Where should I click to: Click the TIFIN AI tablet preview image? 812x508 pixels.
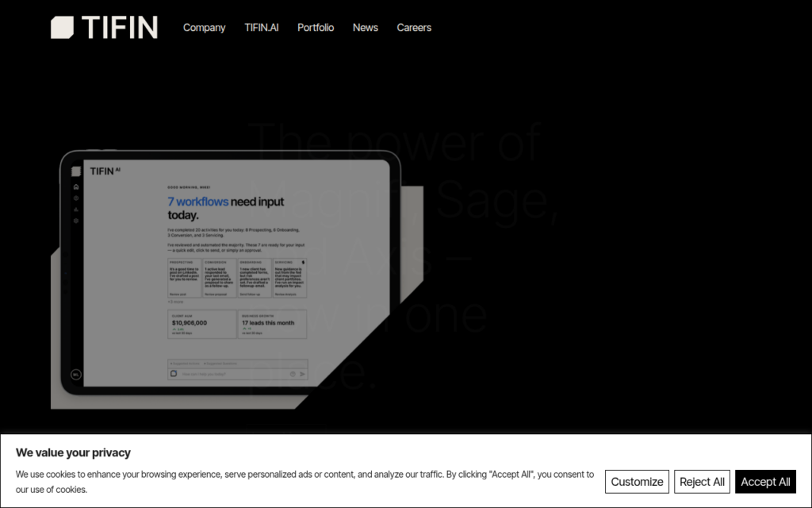click(236, 279)
